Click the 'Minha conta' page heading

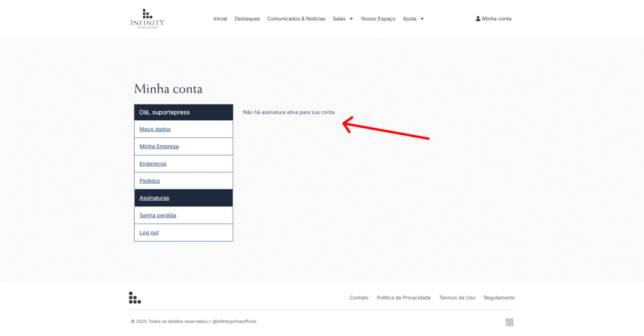coord(168,89)
